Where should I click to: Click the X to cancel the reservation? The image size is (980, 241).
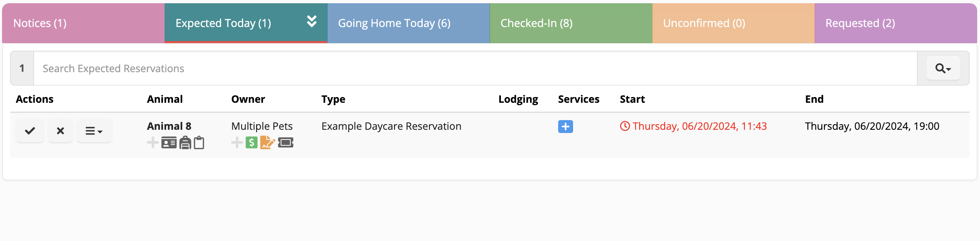(x=60, y=131)
